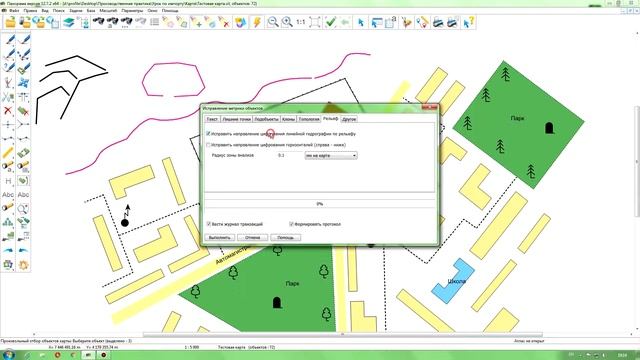Click the vertical map scrollbar
Viewport: 640px width, 360px height.
click(x=637, y=163)
